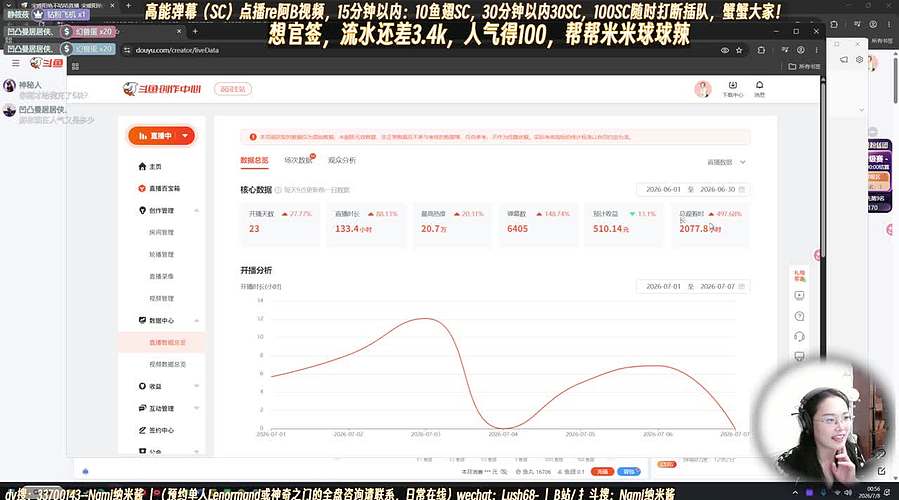The image size is (899, 500).
Task: Switch to the 场次数据 tab
Action: click(298, 160)
